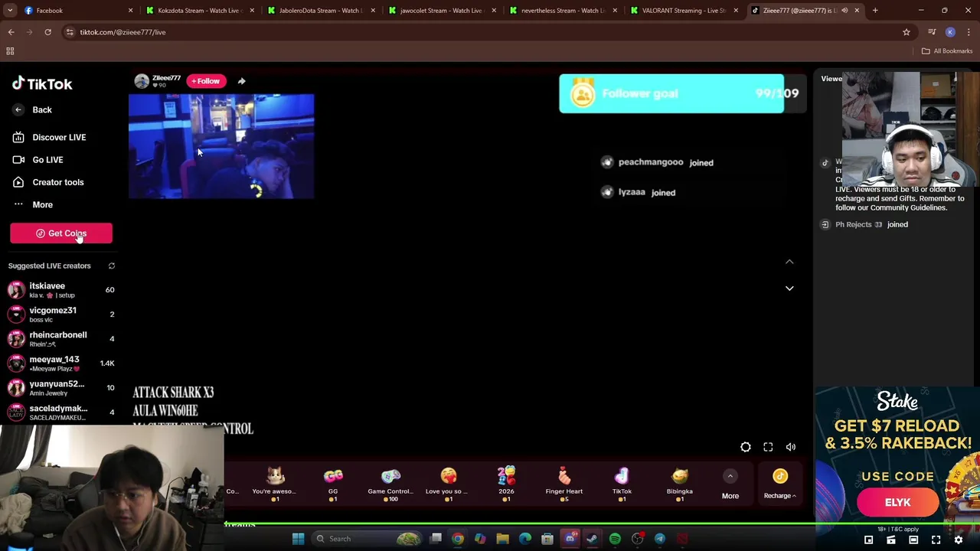Bookmark this page with star icon
The width and height of the screenshot is (980, 551).
point(906,32)
